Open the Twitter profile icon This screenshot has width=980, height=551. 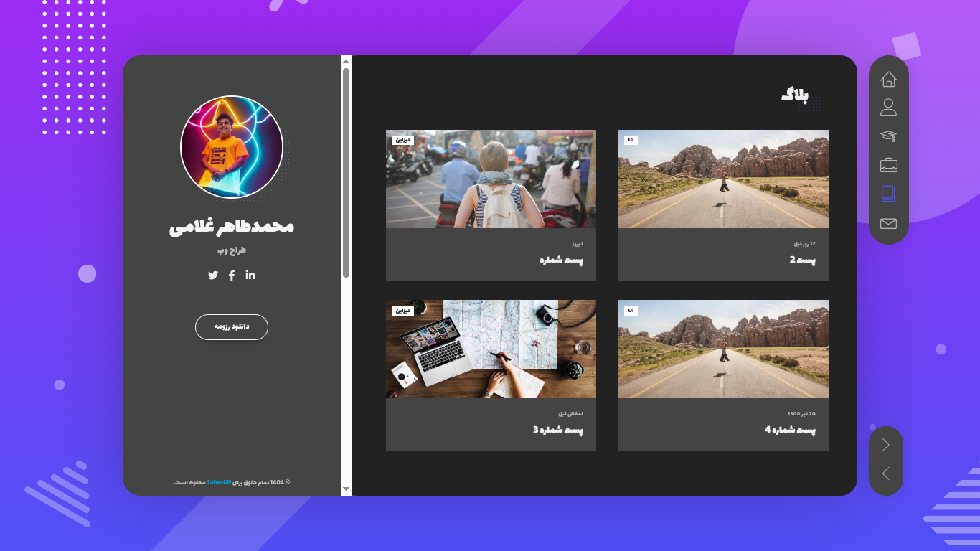pos(213,275)
